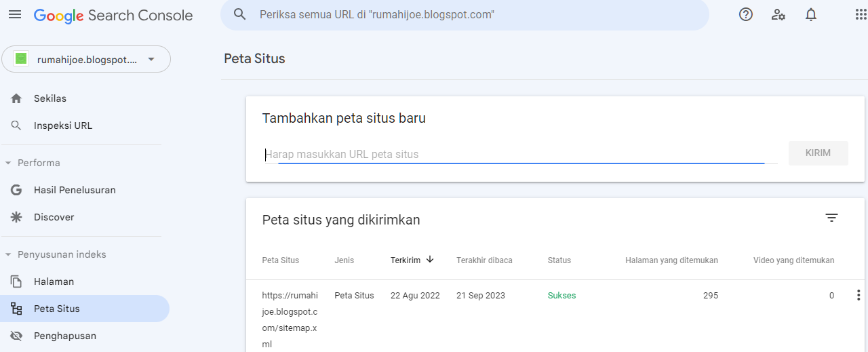Click the 295 pages found value
The image size is (868, 352).
pyautogui.click(x=710, y=295)
